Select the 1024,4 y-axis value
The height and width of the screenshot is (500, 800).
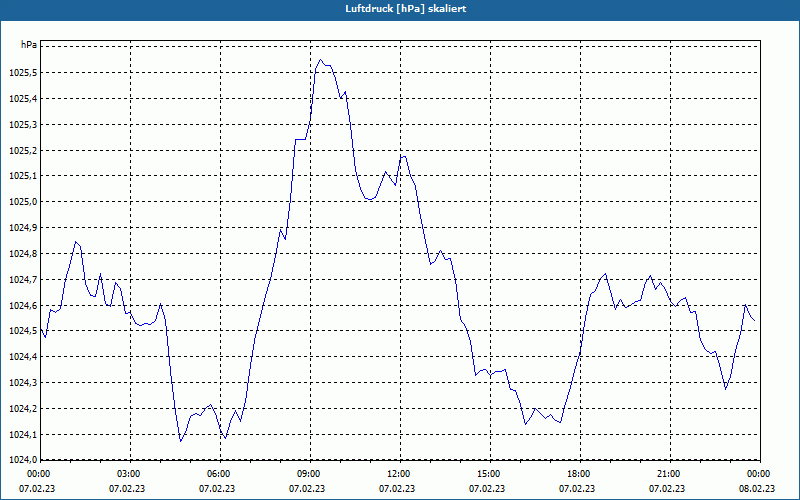(23, 357)
